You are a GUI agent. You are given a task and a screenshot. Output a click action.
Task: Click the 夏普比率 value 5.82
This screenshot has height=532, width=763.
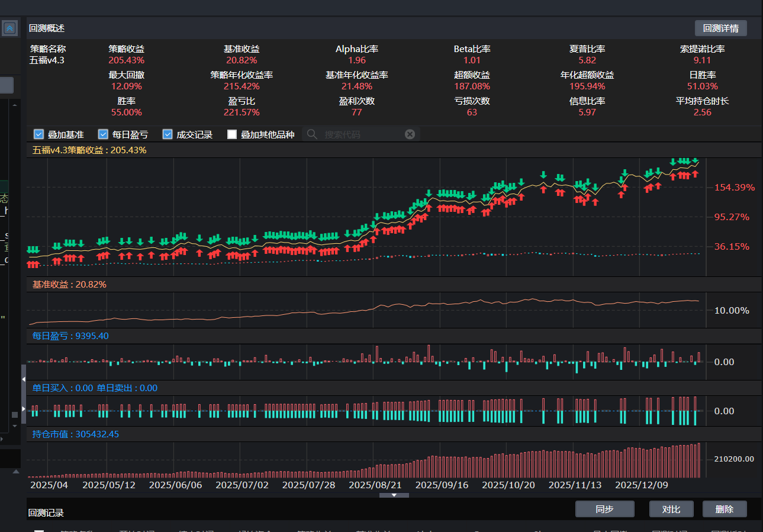(587, 60)
